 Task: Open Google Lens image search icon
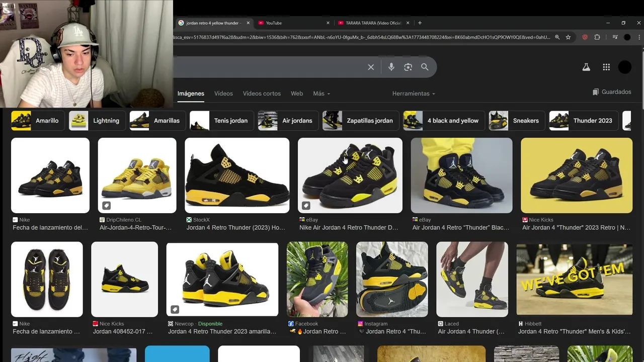(x=408, y=67)
